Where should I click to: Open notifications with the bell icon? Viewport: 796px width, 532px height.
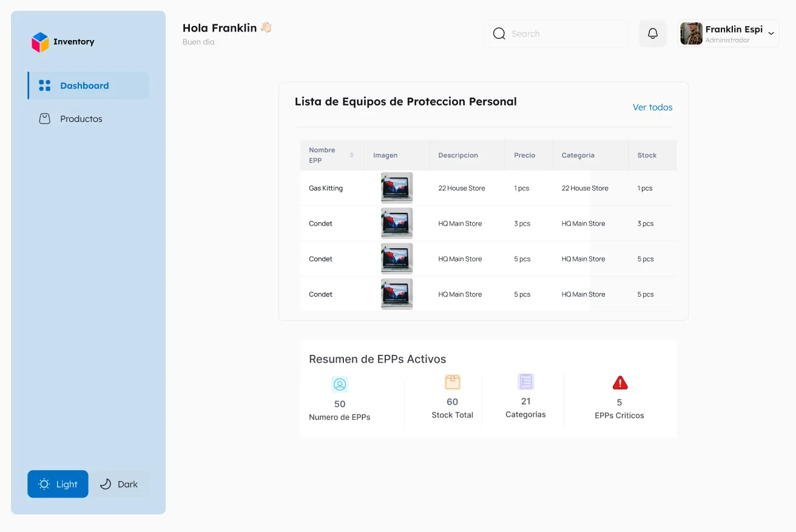tap(653, 34)
